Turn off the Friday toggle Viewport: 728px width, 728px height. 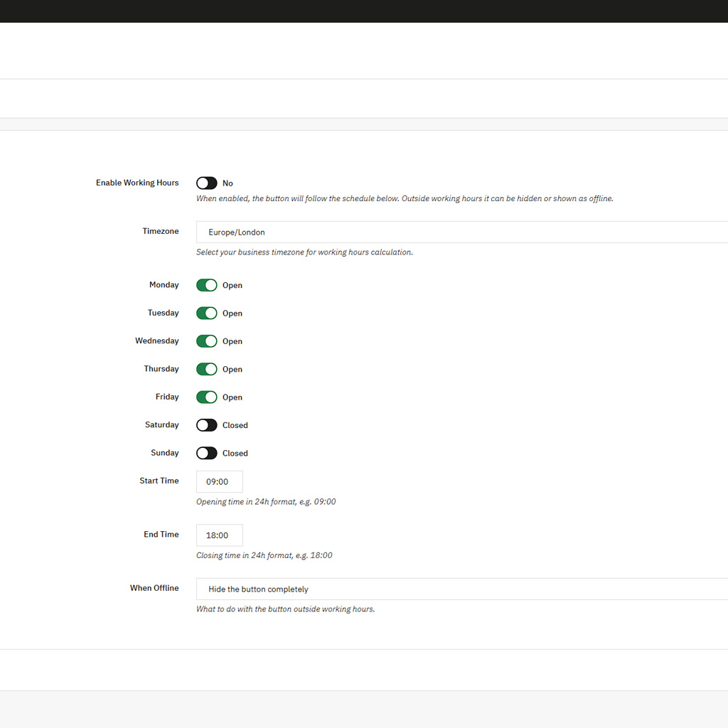(x=206, y=397)
